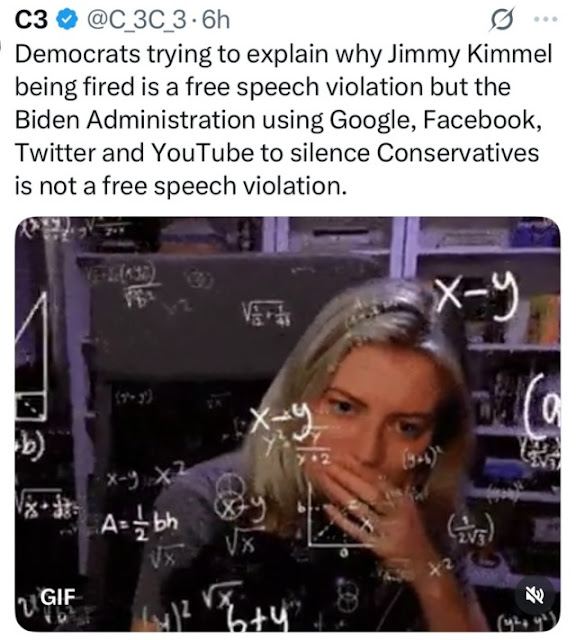Click the blue verified checkmark badge
Viewport: 576px width, 640px height.
coord(67,20)
